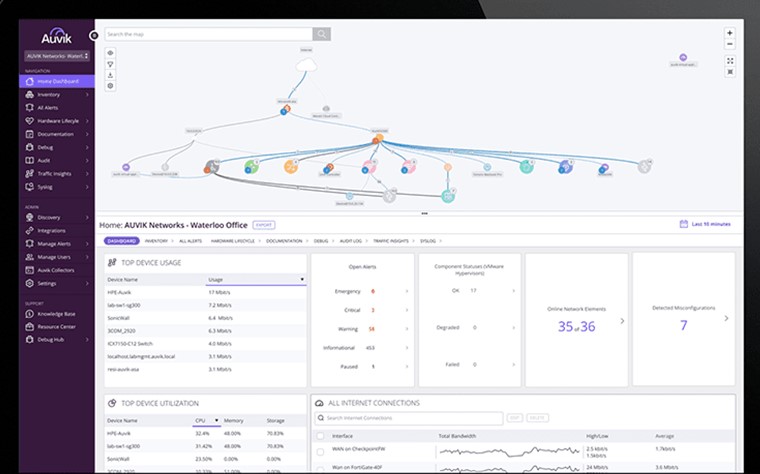Switch to the ALL ALERTS tab
This screenshot has height=474, width=760.
click(x=190, y=241)
